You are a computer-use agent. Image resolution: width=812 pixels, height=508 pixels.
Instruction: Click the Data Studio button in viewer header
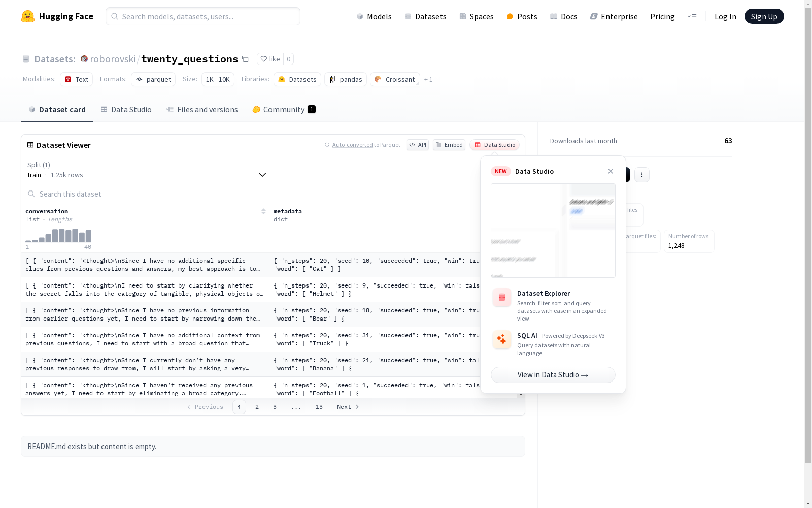click(x=495, y=145)
